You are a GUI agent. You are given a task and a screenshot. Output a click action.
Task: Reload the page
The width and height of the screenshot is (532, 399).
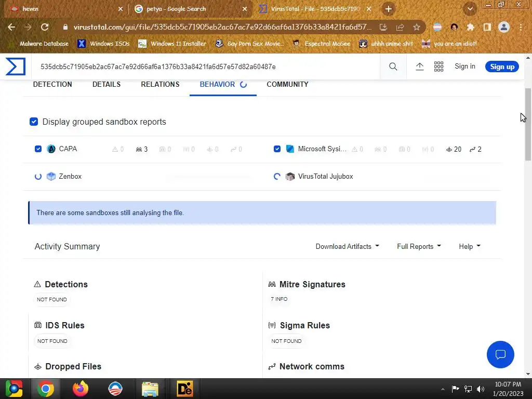45,27
